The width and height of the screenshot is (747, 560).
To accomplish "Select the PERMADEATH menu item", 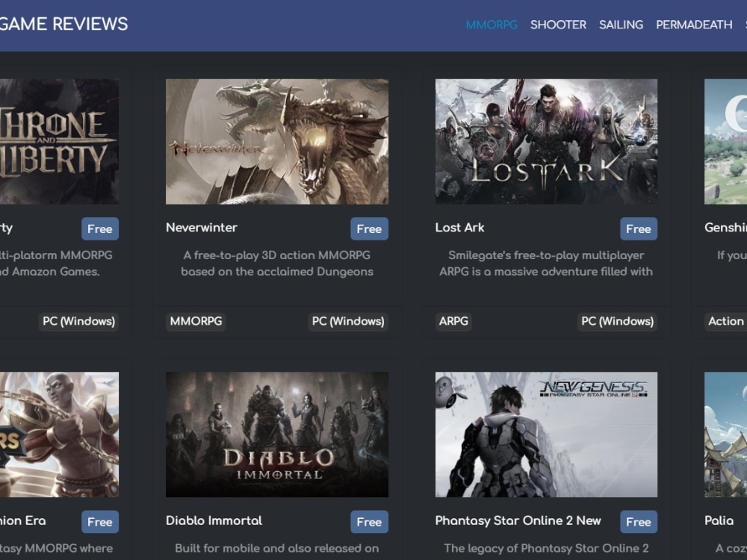I will pos(694,25).
